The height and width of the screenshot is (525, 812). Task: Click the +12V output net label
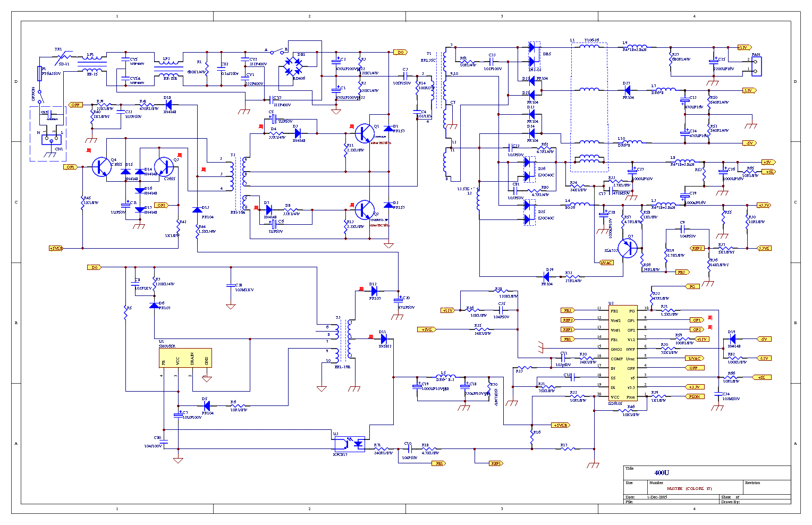(744, 47)
